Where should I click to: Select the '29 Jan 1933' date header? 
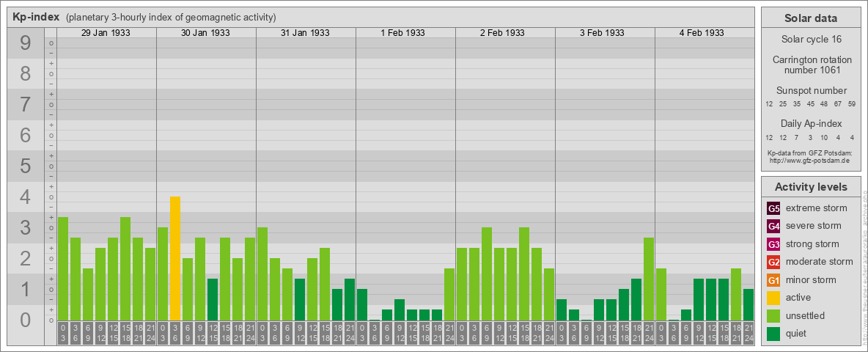pos(106,33)
